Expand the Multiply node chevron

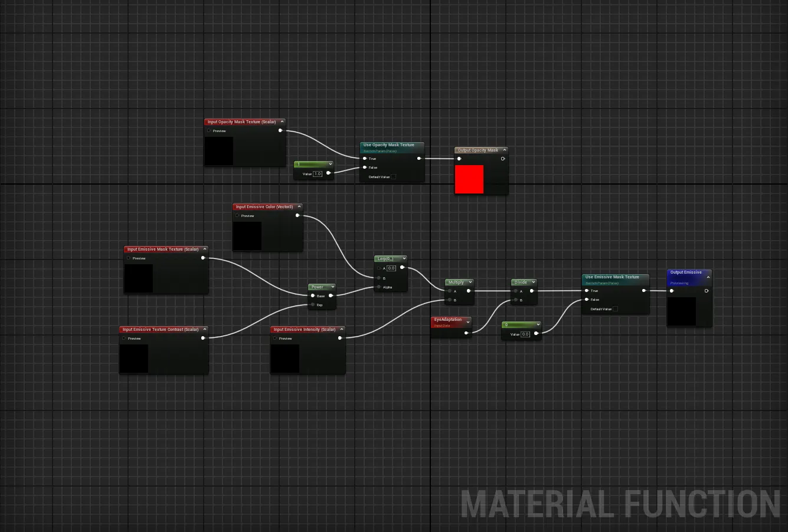pos(470,283)
